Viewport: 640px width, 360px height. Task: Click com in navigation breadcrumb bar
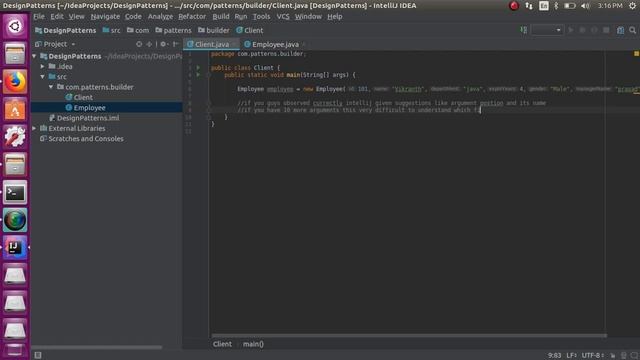pos(138,31)
